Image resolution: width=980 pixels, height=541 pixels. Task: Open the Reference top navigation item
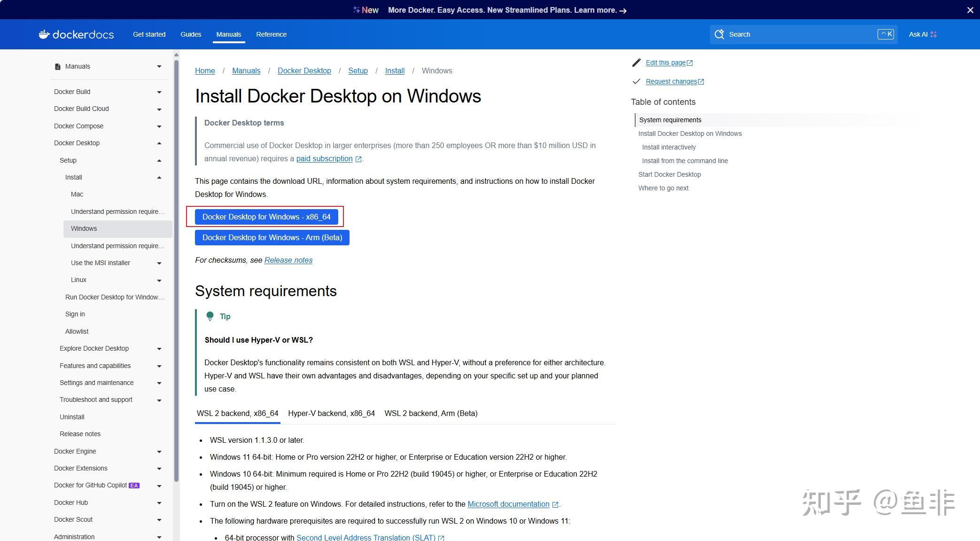(271, 34)
